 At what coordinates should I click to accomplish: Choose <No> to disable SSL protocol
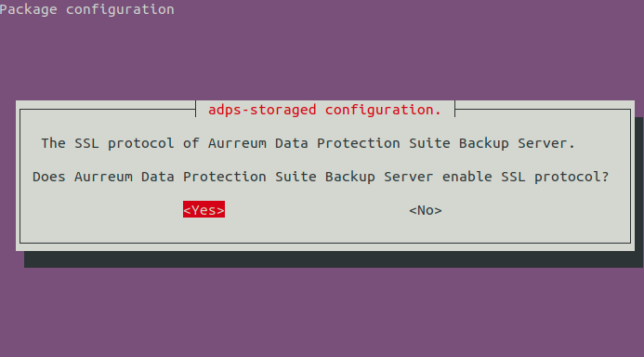click(x=425, y=210)
